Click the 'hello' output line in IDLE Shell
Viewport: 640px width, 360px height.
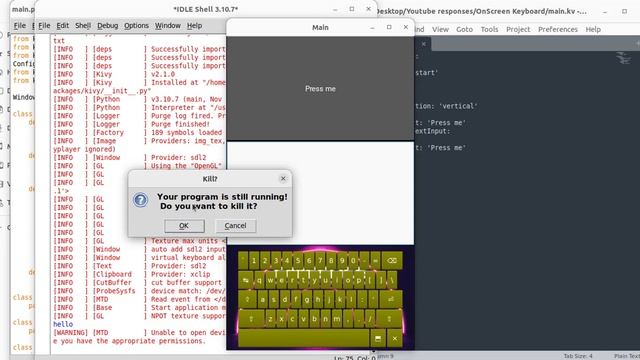[x=63, y=324]
